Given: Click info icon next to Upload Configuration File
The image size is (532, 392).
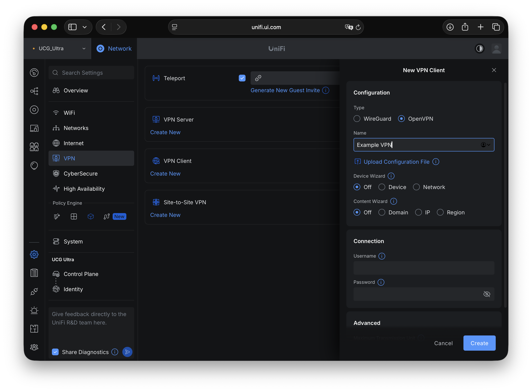Looking at the screenshot, I should 436,162.
